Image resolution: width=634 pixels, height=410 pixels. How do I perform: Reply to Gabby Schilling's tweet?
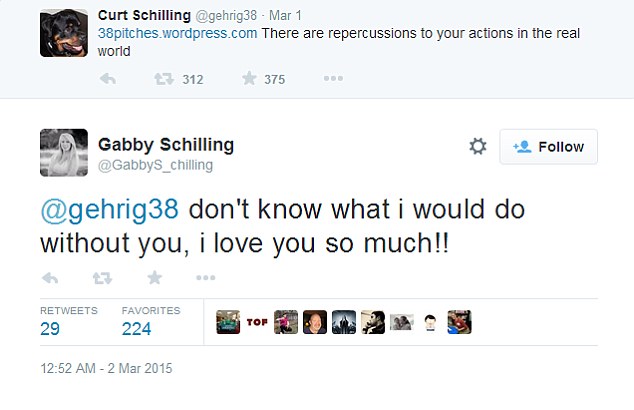coord(50,277)
